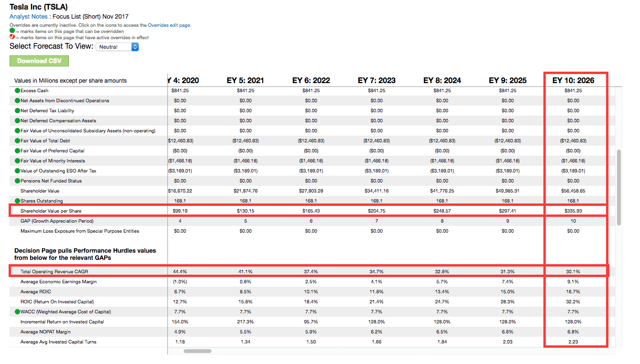
Task: Click the EY 10: 2026 column header
Action: click(x=573, y=80)
